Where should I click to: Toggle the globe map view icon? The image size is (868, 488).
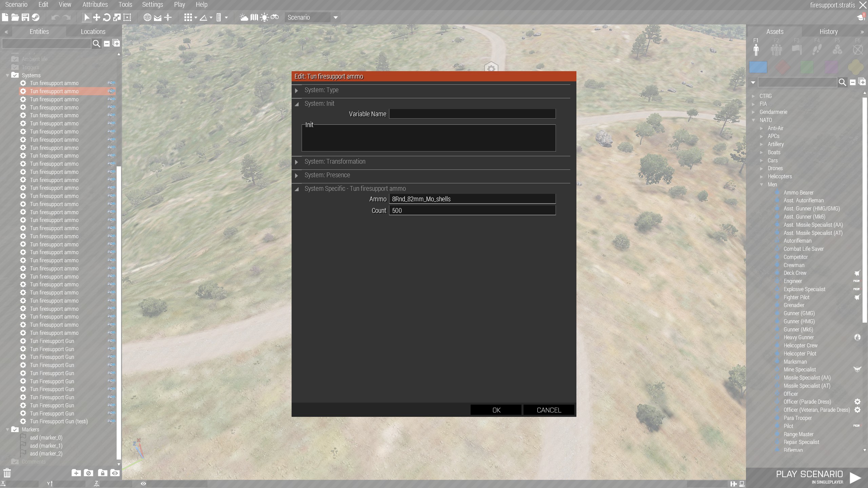[x=147, y=17]
